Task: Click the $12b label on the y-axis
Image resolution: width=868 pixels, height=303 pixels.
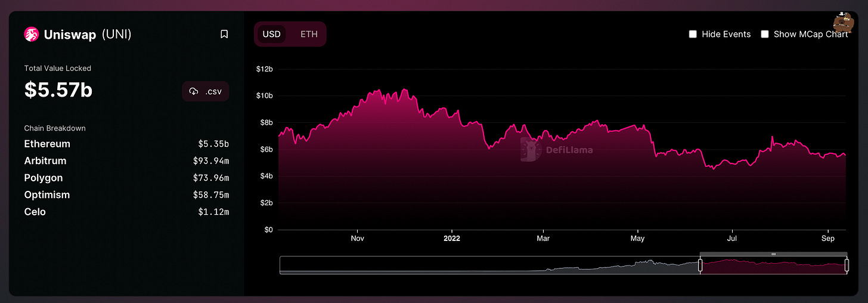Action: (x=264, y=69)
